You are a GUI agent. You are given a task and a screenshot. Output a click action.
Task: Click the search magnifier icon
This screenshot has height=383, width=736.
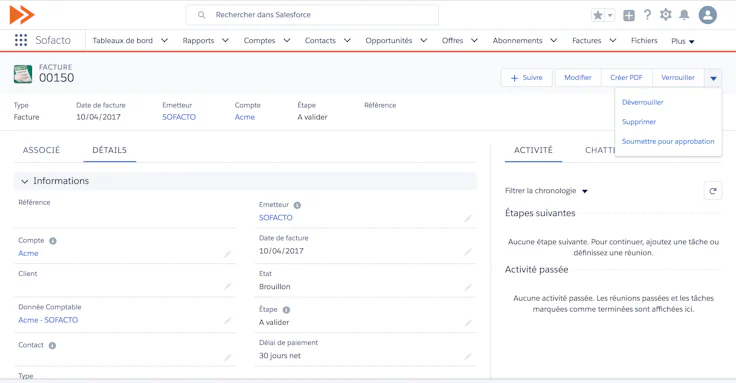click(201, 15)
